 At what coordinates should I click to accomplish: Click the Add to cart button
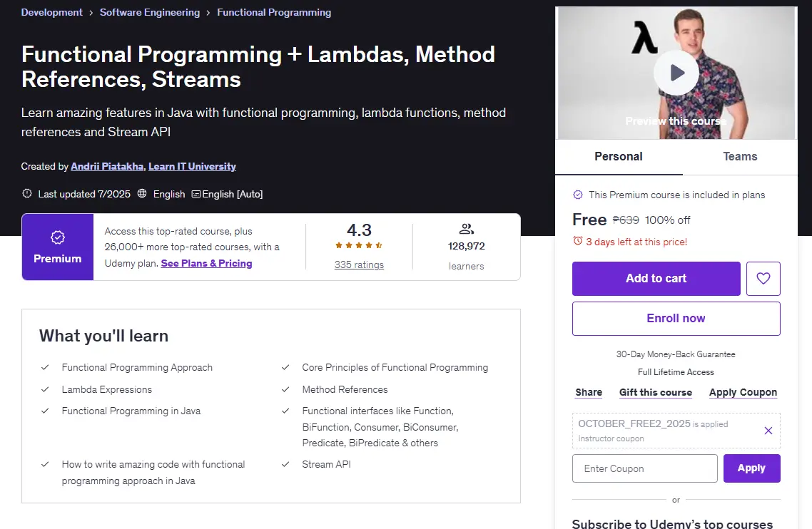click(x=656, y=279)
